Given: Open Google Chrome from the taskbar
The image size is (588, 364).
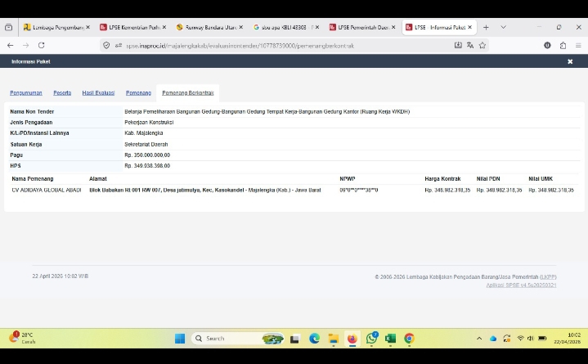Looking at the screenshot, I should 409,339.
